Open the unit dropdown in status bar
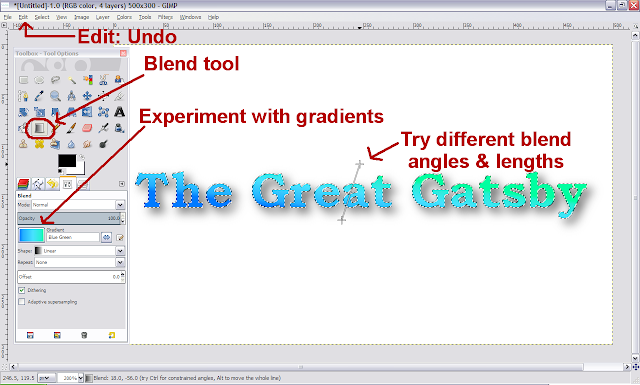Viewport: 640px width, 385px height. pyautogui.click(x=47, y=378)
